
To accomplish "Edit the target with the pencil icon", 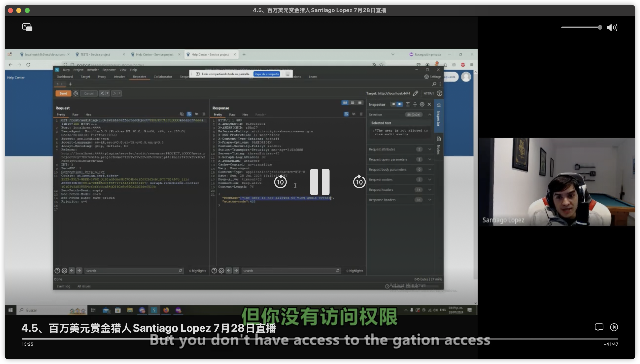I will tap(416, 93).
